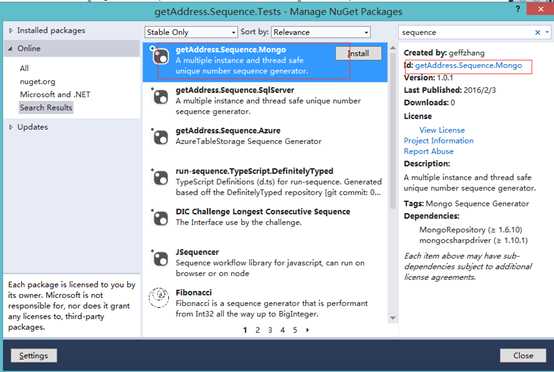Click the Fibonacci package icon
554x372 pixels.
click(159, 298)
